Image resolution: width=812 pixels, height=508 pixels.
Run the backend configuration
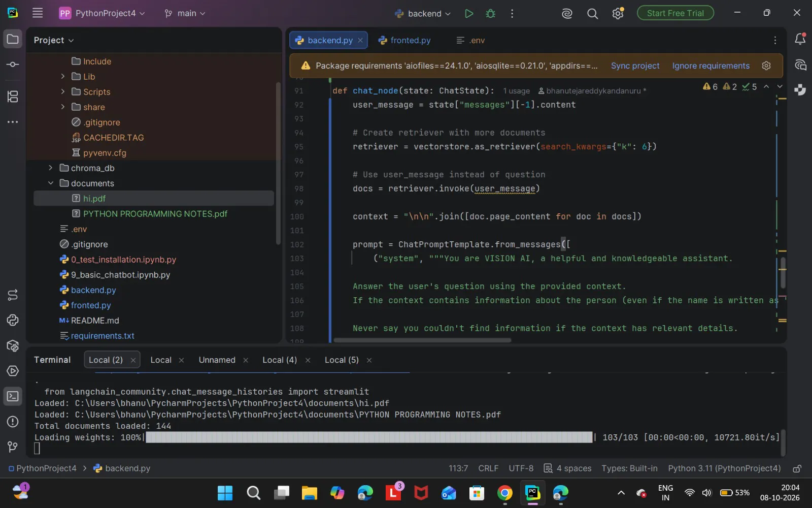pyautogui.click(x=469, y=14)
